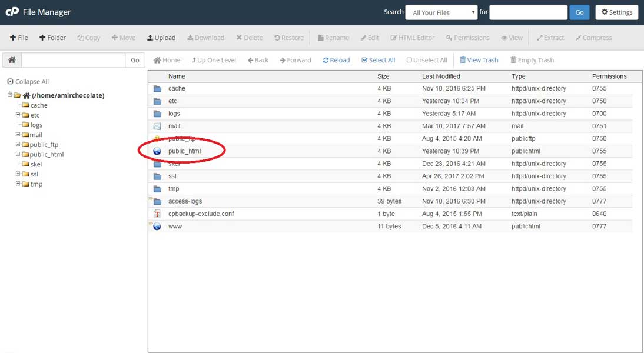The width and height of the screenshot is (644, 353).
Task: Click the logs folder icon in file list
Action: point(157,114)
